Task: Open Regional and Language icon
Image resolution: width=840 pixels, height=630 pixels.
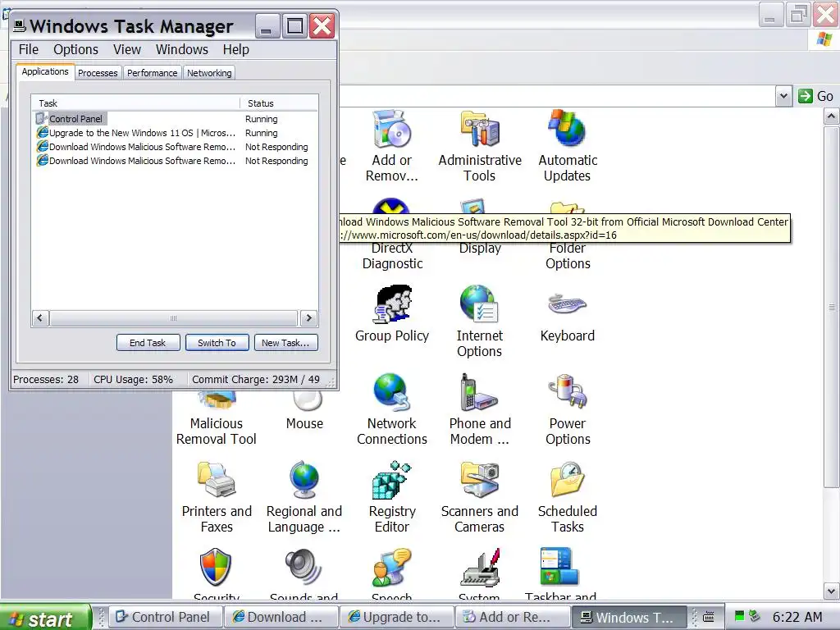Action: 304,481
